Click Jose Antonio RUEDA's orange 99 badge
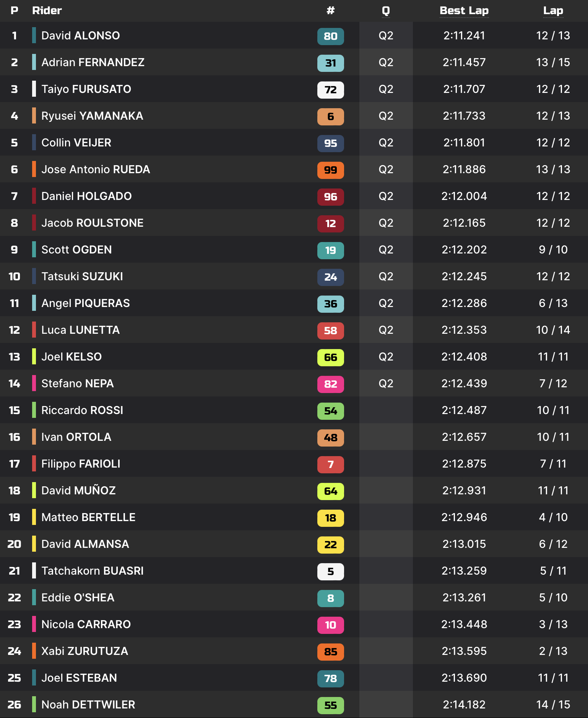 tap(330, 170)
